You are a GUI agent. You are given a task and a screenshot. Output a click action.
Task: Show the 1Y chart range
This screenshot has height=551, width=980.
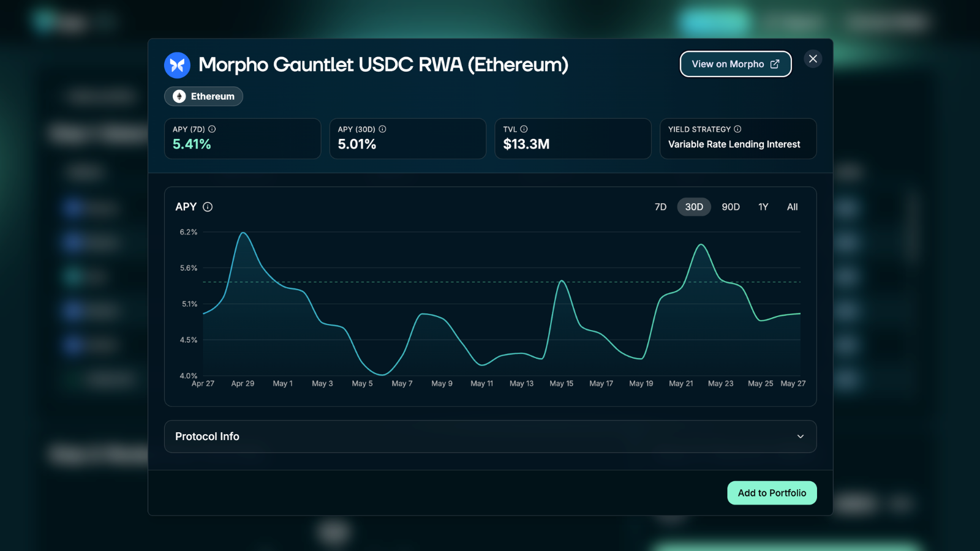(763, 207)
